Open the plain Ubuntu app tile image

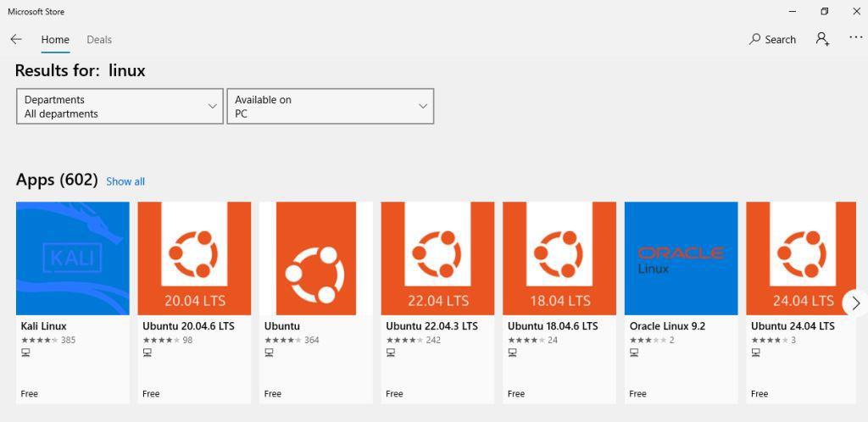[316, 258]
